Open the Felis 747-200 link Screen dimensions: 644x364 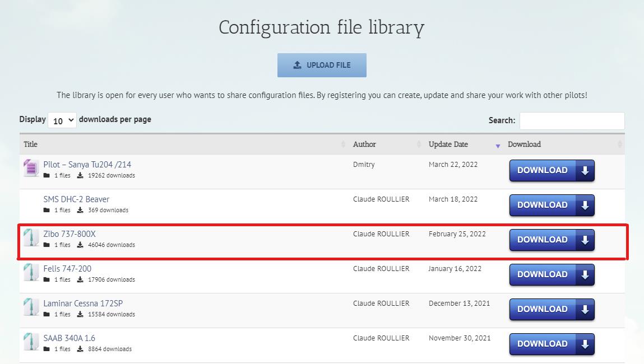pos(67,269)
